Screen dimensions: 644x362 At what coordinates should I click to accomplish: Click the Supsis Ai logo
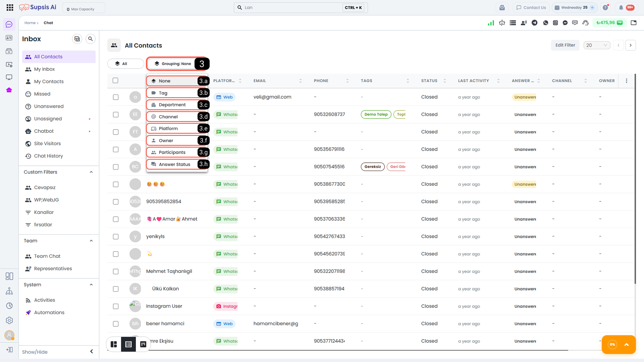pyautogui.click(x=38, y=7)
